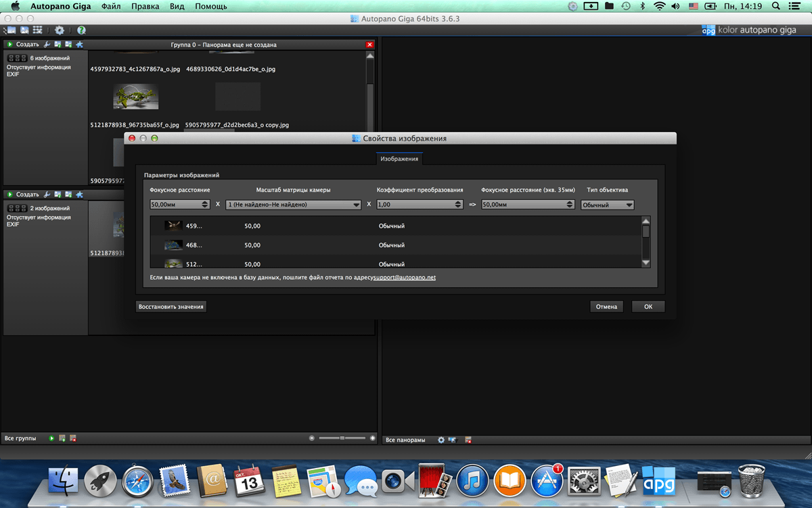Screen dimensions: 812x508
Task: Open the Тип объектива dropdown
Action: (608, 205)
